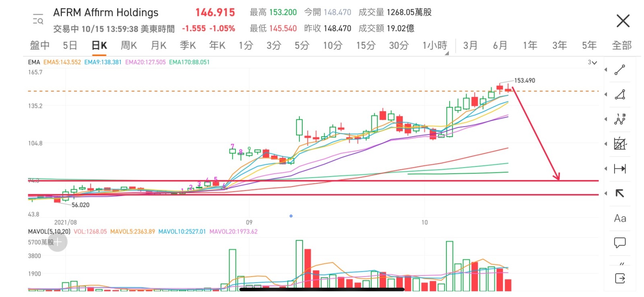The height and width of the screenshot is (297, 644).
Task: Tap the AFRM Affirm Holdings title
Action: pyautogui.click(x=106, y=12)
